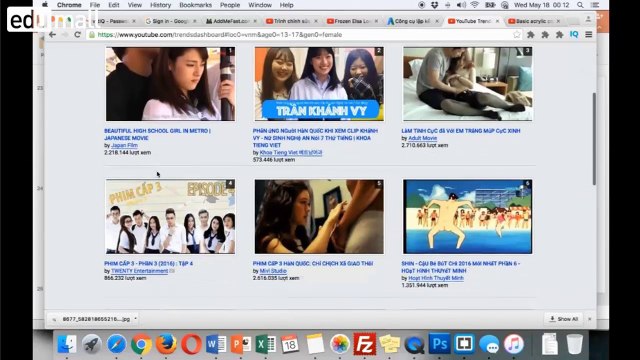Open PowerPoint from the dock

click(x=241, y=344)
